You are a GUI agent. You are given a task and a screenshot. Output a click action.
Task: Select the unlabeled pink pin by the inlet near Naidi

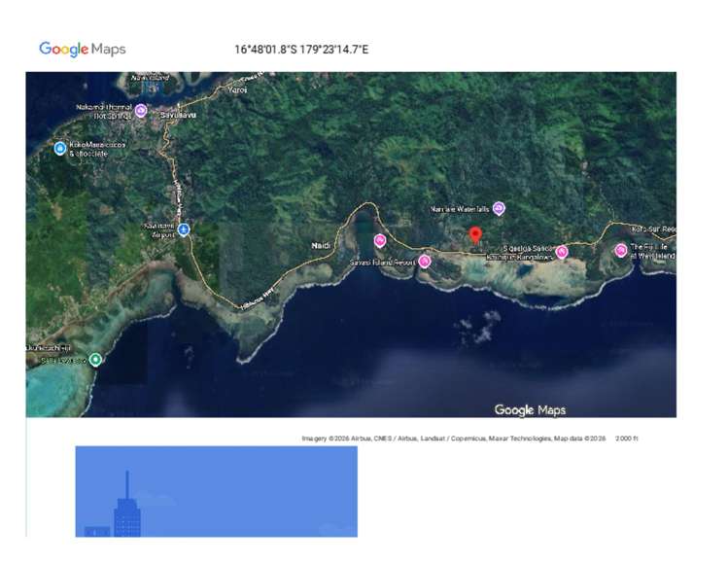tap(380, 240)
